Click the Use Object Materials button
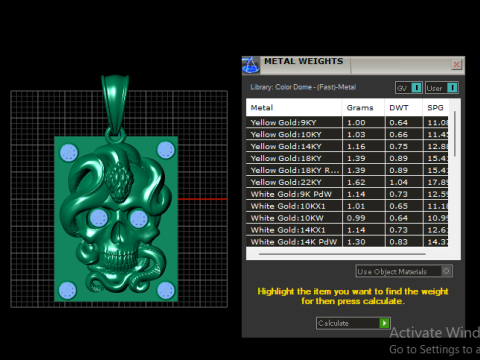480x360 pixels. pos(404,271)
